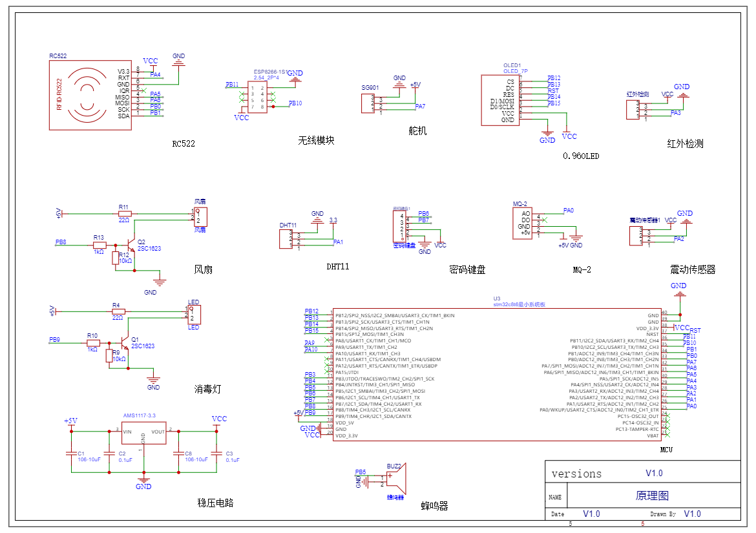Viewport: 756px width, 533px height.
Task: Click the 蜂鸣器 section title
Action: click(434, 506)
